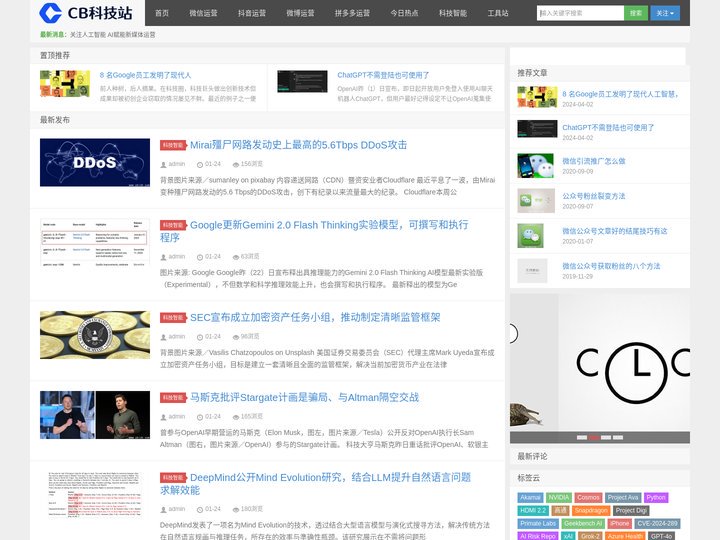Open pinned article 8 名Google员工发明了现代人
This screenshot has width=720, height=540.
(x=145, y=75)
